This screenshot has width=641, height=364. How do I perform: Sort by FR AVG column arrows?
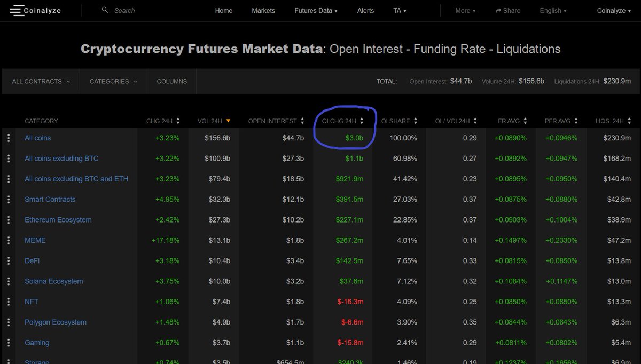pyautogui.click(x=525, y=121)
